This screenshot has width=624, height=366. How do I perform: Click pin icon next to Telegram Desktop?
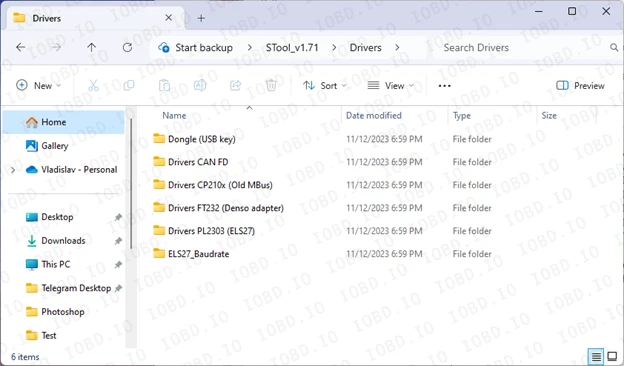point(118,288)
